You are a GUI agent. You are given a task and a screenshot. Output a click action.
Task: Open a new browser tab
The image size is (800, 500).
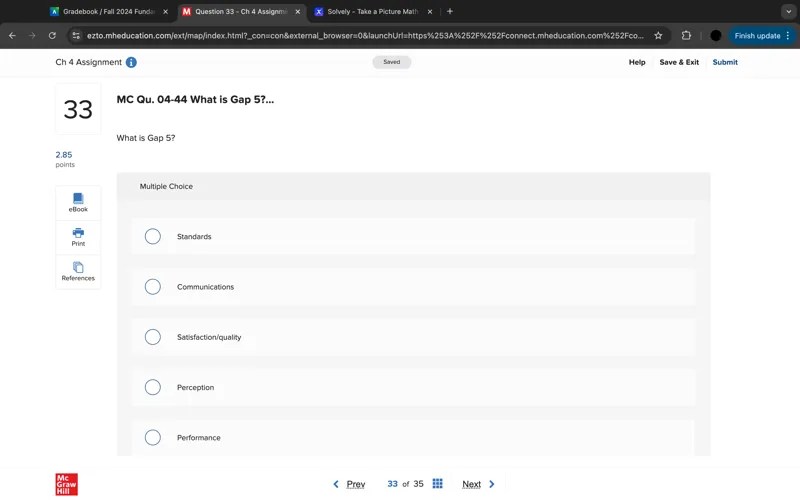(x=449, y=11)
